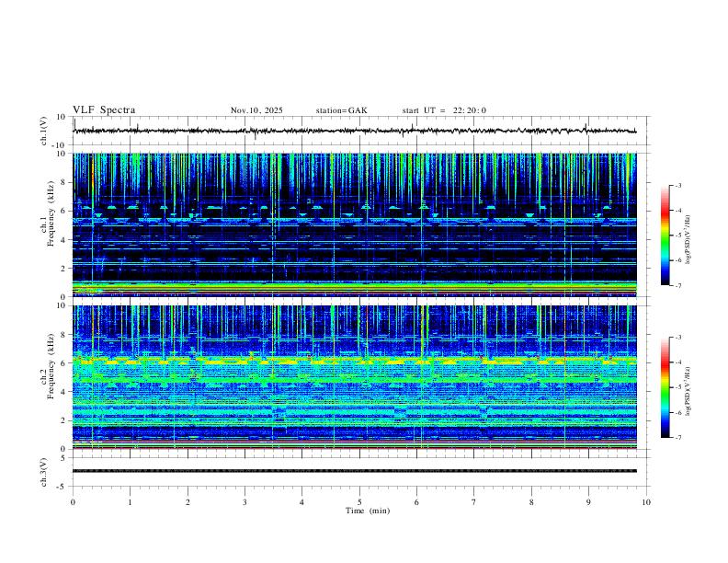Viewport: 728px width, 563px height.
Task: Click the "4" minute time-axis tick label
Action: click(x=301, y=502)
